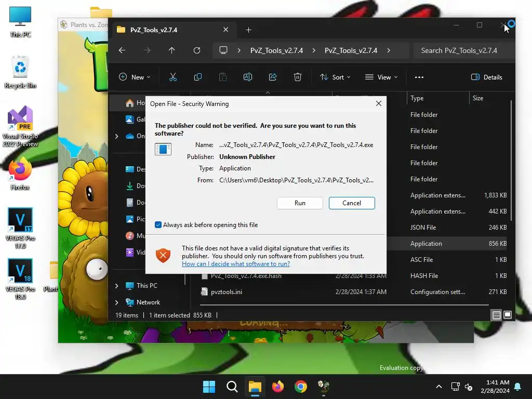Viewport: 532px width, 399px height.
Task: Open the View dropdown menu
Action: [381, 77]
